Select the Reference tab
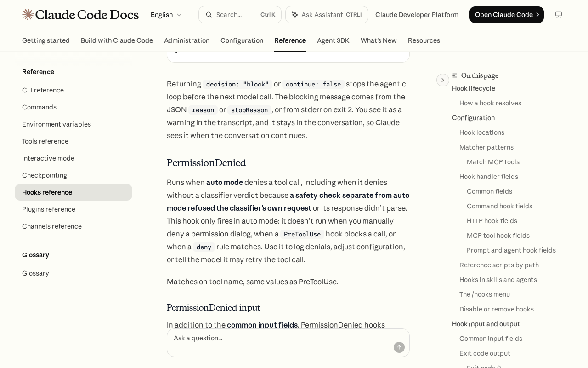This screenshot has width=588, height=368. (x=290, y=40)
